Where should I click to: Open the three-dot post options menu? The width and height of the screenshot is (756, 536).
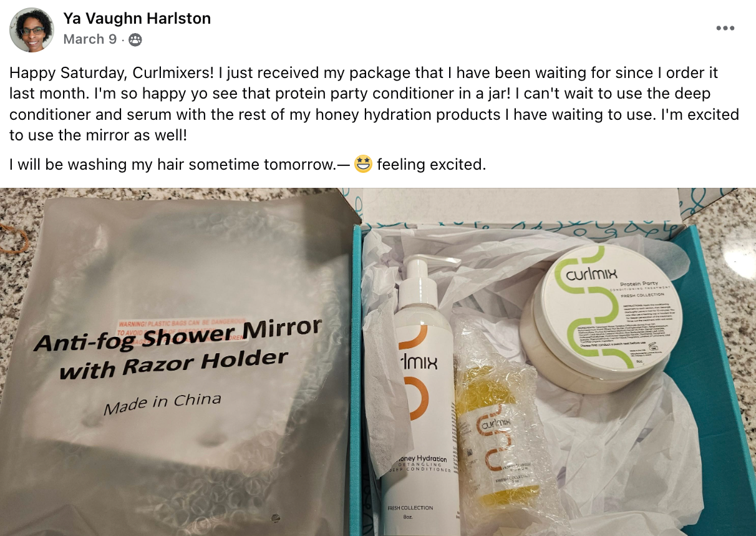725,28
